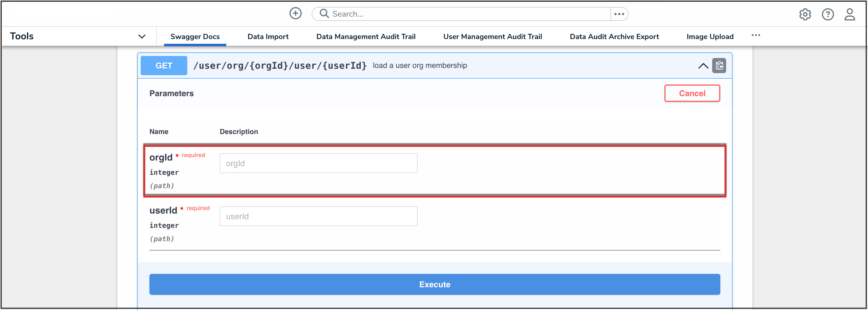This screenshot has height=310, width=868.
Task: Copy endpoint using the clipboard icon
Action: 719,65
